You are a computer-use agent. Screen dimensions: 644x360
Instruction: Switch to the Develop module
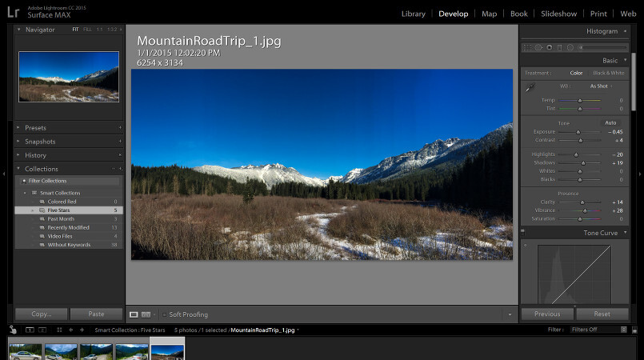pos(453,14)
